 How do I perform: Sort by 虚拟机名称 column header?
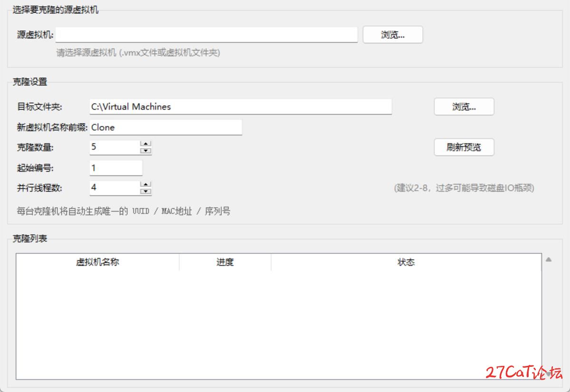click(97, 262)
